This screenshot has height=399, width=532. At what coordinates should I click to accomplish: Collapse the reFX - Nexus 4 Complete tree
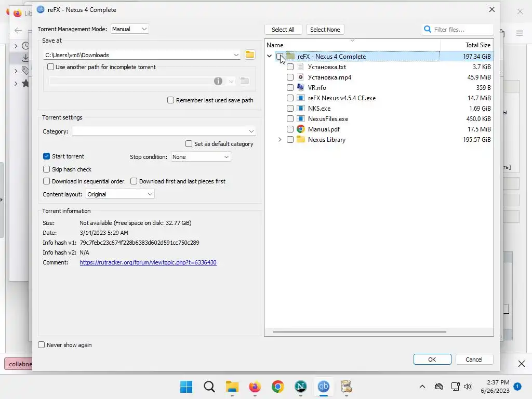270,56
